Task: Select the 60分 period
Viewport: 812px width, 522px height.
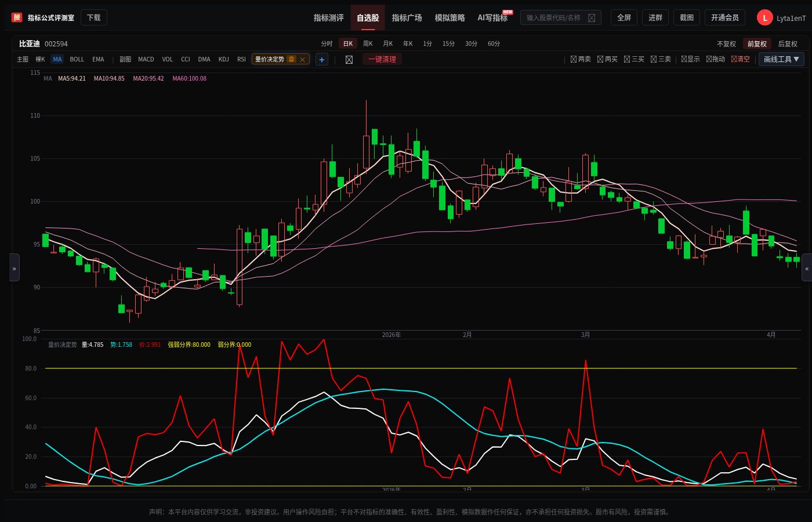Action: pyautogui.click(x=494, y=44)
